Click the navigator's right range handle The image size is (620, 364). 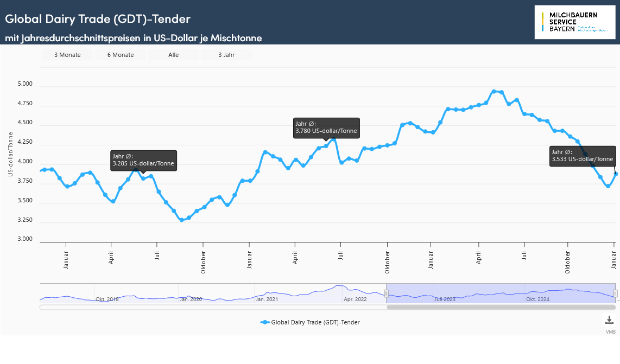click(x=615, y=293)
